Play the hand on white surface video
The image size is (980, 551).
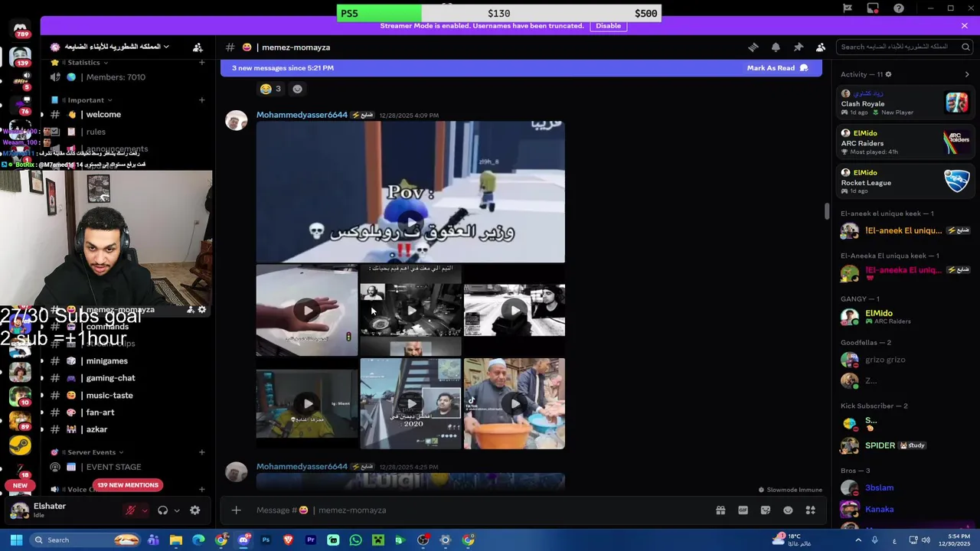click(307, 310)
